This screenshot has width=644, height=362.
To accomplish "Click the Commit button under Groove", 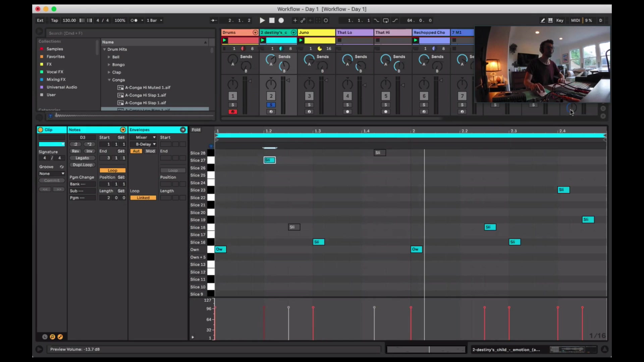I will point(52,180).
